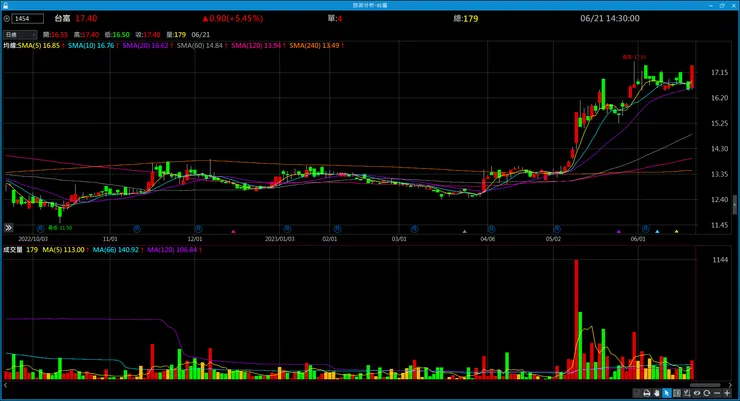Image resolution: width=740 pixels, height=401 pixels.
Task: Click the 最高 high price annotation above the candles
Action: click(634, 57)
